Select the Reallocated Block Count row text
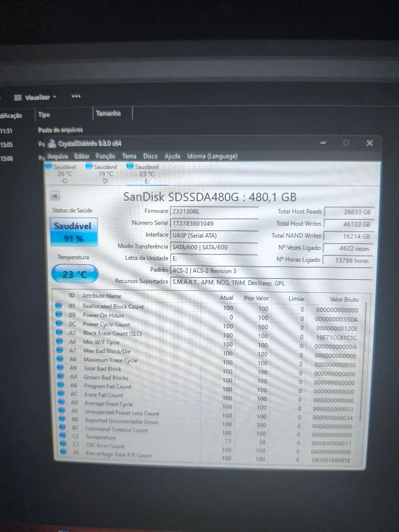 [x=113, y=306]
